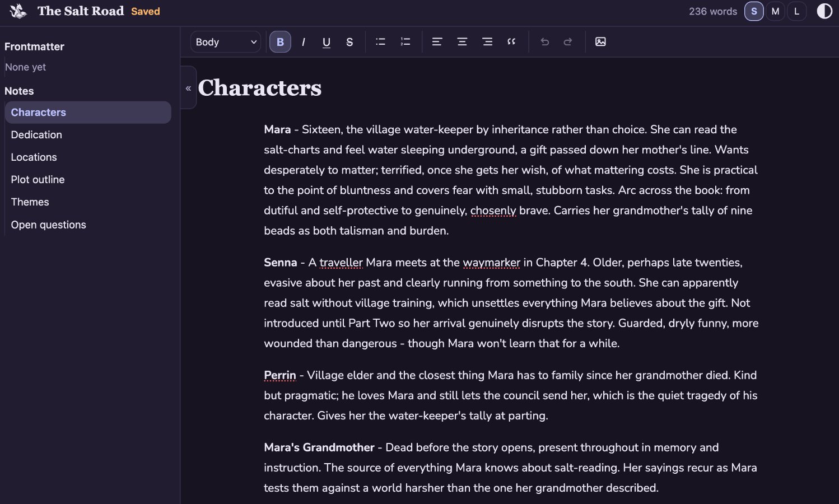Image resolution: width=839 pixels, height=504 pixels.
Task: Click the Saved status label
Action: tap(146, 11)
